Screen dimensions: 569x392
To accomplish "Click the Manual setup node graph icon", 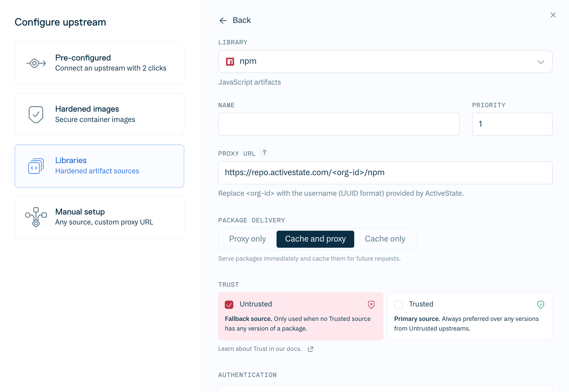I will (x=36, y=217).
